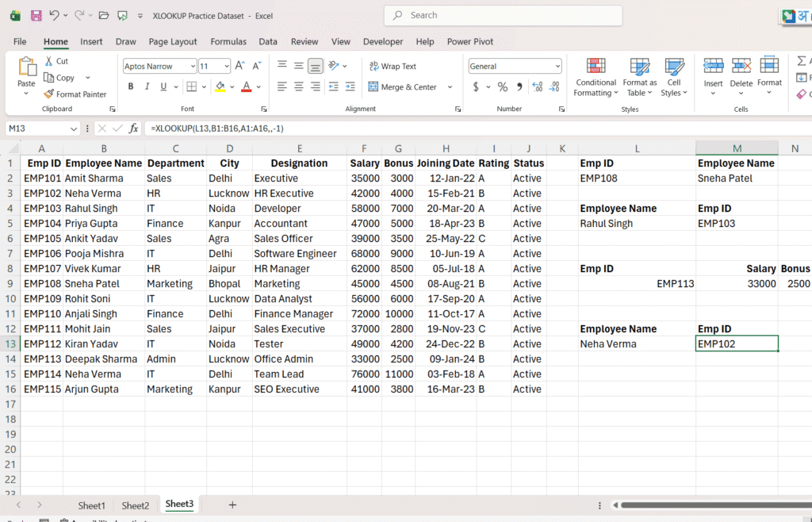Click the Undo arrow icon
The image size is (812, 522).
point(54,15)
